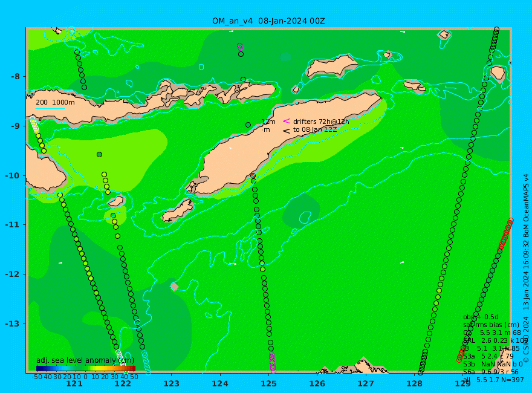Select the isolated dark green circle near 121.5E

(99, 154)
